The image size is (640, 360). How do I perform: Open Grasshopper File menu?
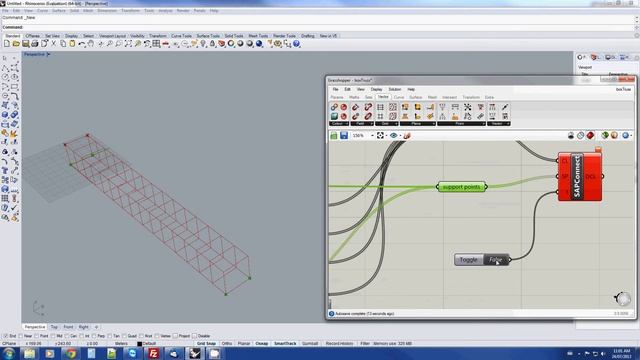point(335,89)
